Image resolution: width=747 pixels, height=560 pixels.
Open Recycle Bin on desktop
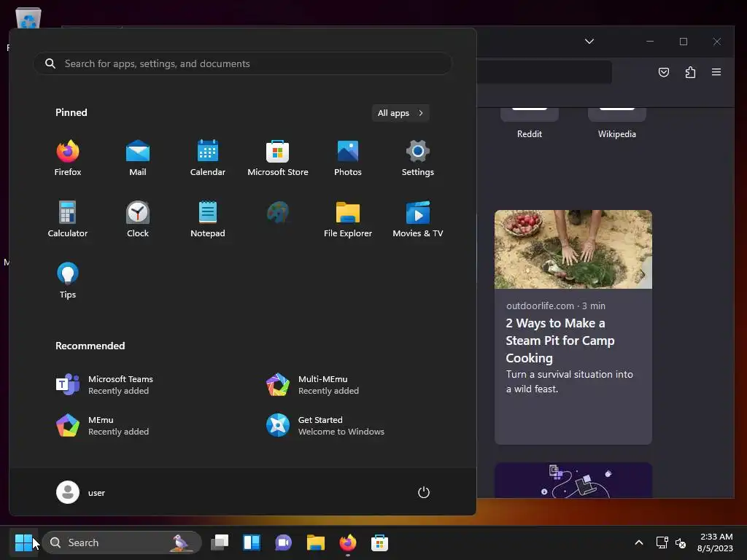point(28,18)
